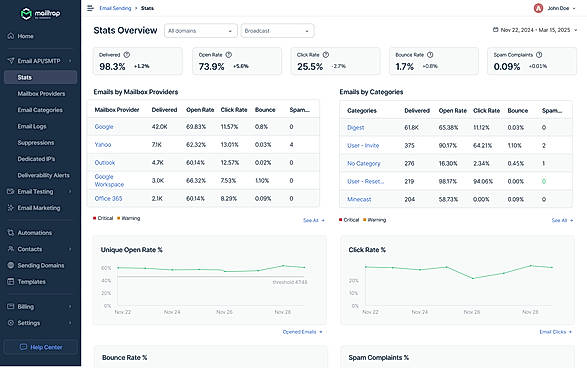Screen dimensions: 587x368
Task: Show the Spam Complaints info icon
Action: point(539,55)
